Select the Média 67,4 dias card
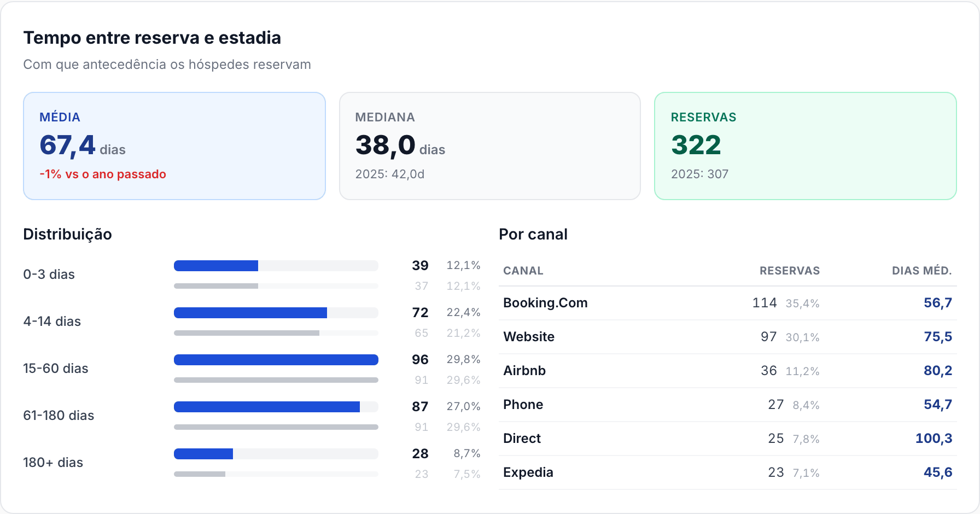 pos(174,146)
